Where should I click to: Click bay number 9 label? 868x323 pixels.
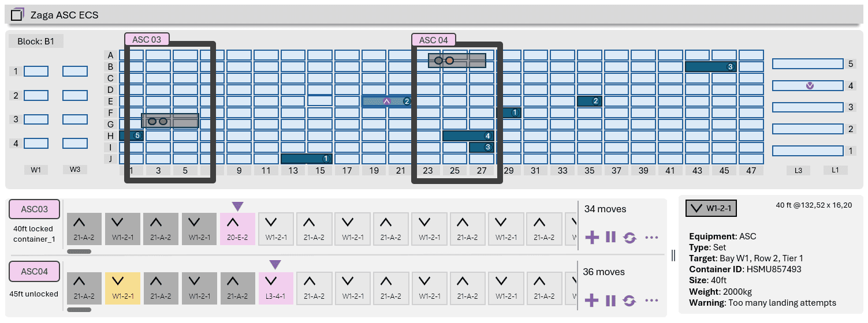[239, 171]
